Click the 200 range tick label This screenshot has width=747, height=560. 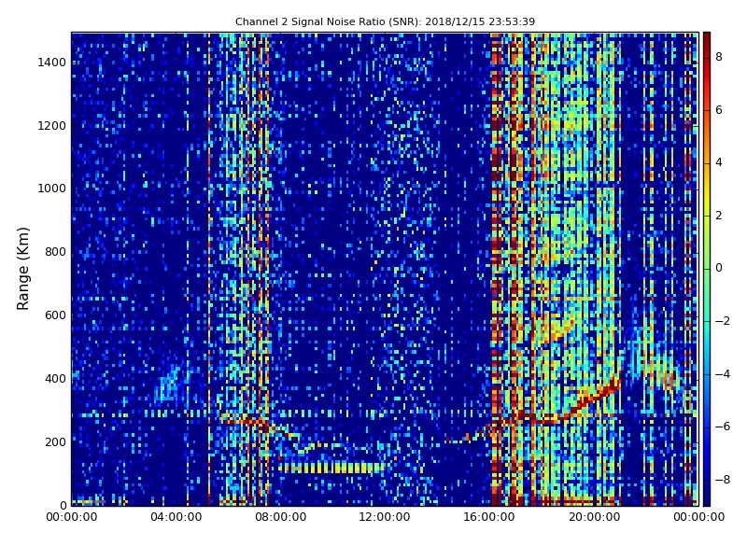click(55, 441)
